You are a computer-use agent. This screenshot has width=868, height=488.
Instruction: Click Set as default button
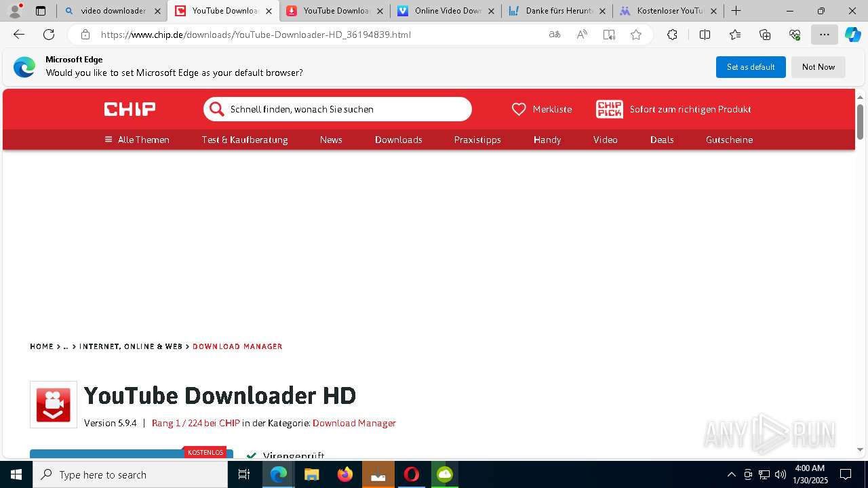tap(751, 67)
